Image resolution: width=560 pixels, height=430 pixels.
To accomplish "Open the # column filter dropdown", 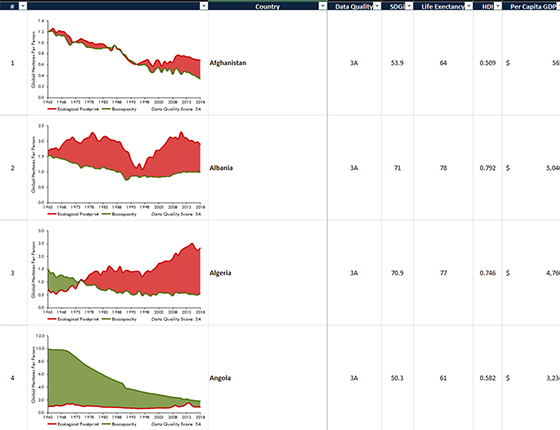I will pyautogui.click(x=22, y=6).
